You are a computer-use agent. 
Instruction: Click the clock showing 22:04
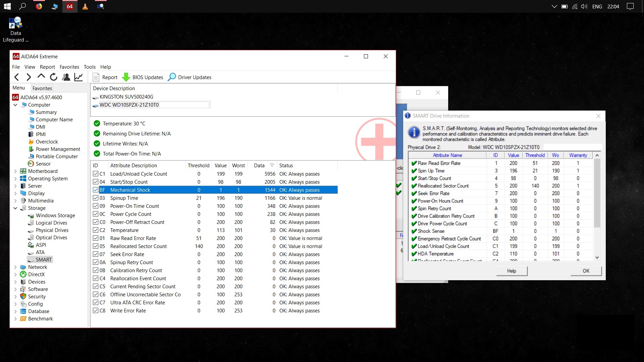(x=613, y=6)
